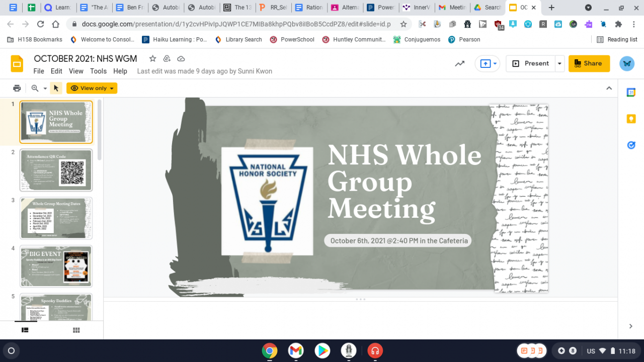The width and height of the screenshot is (644, 362).
Task: Open the Chrome tab search dropdown
Action: (588, 8)
